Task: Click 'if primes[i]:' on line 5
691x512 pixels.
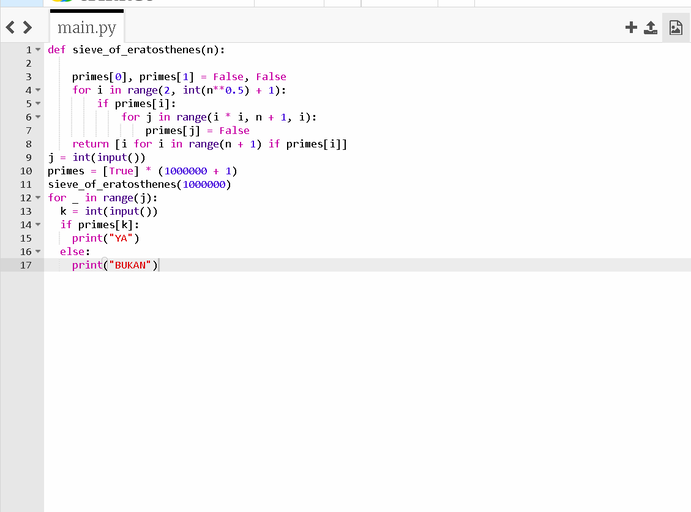Action: tap(136, 104)
